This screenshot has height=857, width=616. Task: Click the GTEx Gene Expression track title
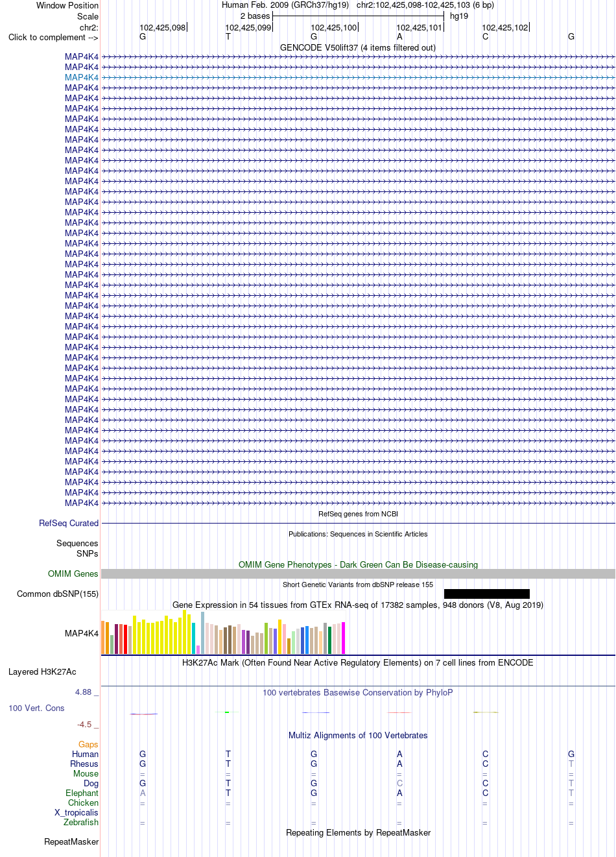(358, 605)
